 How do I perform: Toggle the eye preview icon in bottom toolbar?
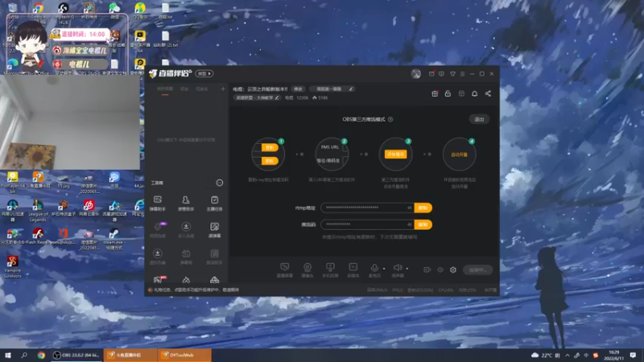point(440,269)
